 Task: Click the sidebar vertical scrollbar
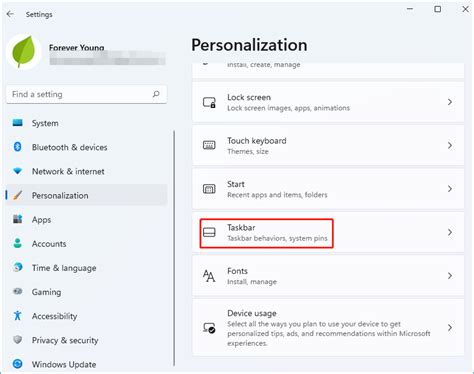(174, 248)
